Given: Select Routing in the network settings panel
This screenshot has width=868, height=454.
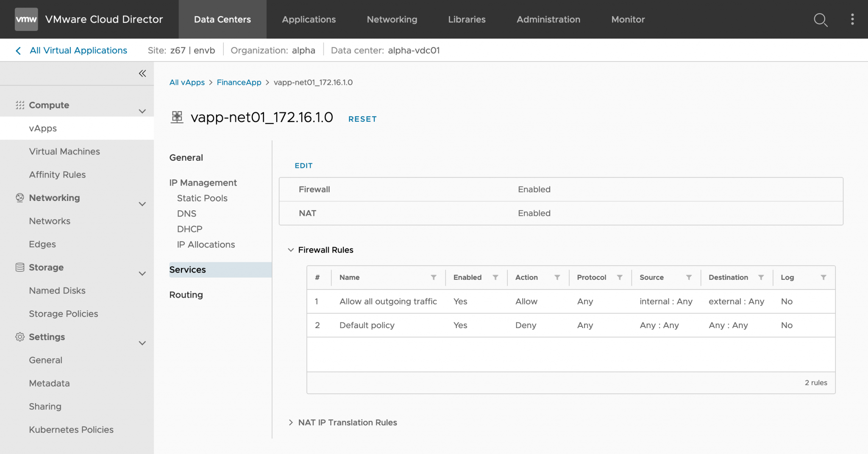Looking at the screenshot, I should pyautogui.click(x=186, y=294).
